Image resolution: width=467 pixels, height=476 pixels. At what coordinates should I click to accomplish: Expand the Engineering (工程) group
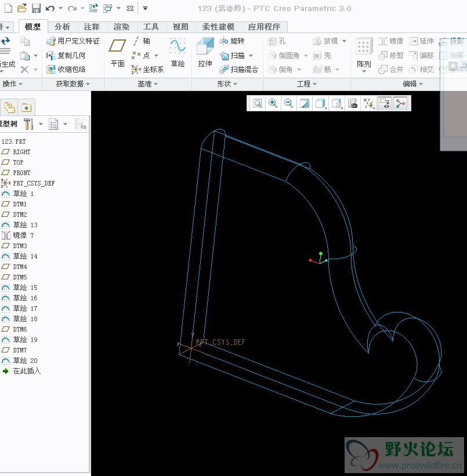(306, 84)
